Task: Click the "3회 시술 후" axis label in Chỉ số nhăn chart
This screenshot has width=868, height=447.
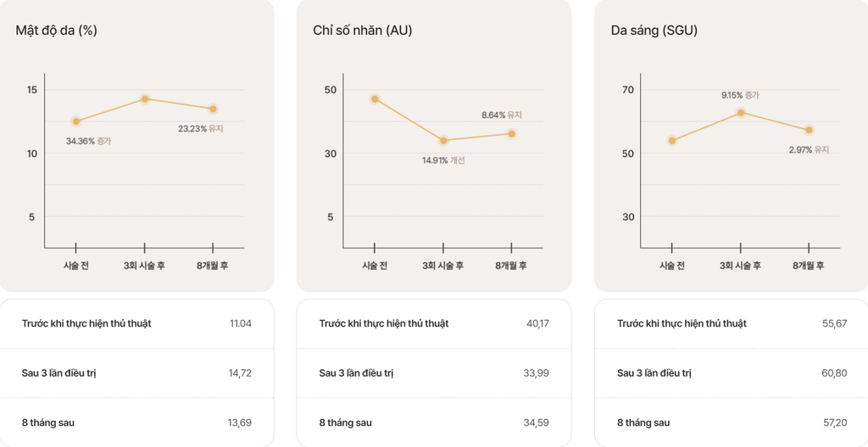Action: click(x=442, y=265)
